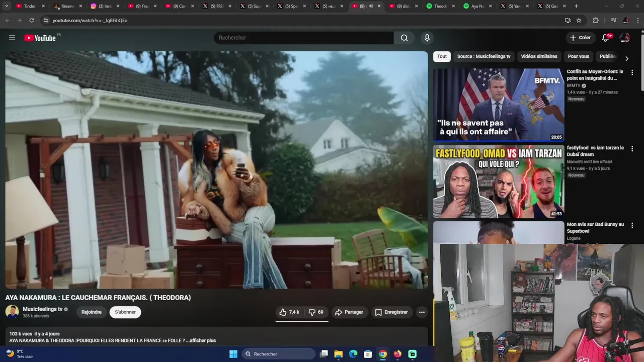This screenshot has height=362, width=644.
Task: Open Chrome extensions puzzle icon
Action: [596, 20]
